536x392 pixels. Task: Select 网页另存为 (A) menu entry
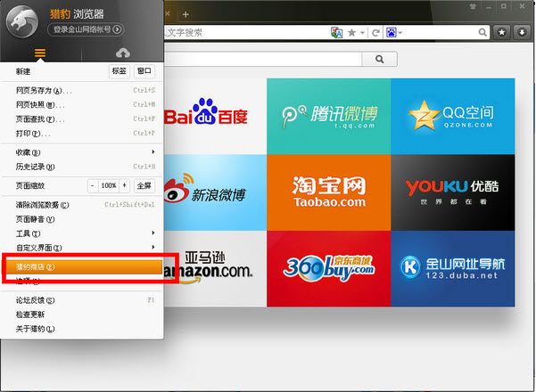click(x=82, y=91)
